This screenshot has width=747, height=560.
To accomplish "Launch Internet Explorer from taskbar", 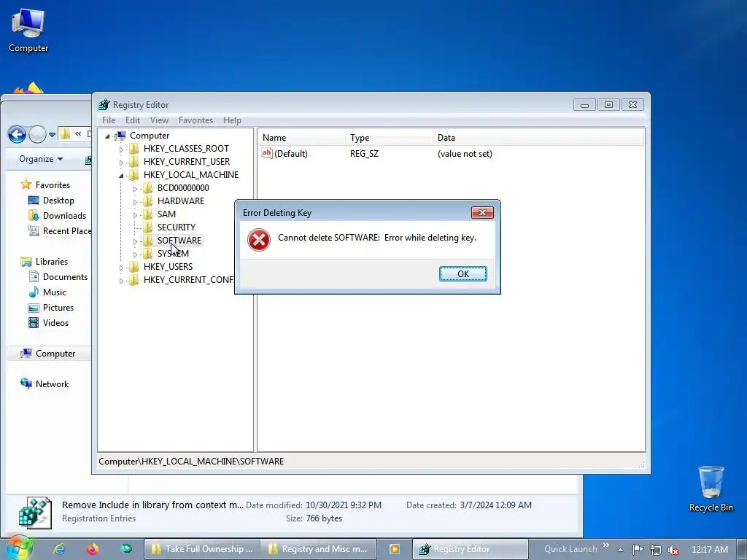I will [x=59, y=549].
